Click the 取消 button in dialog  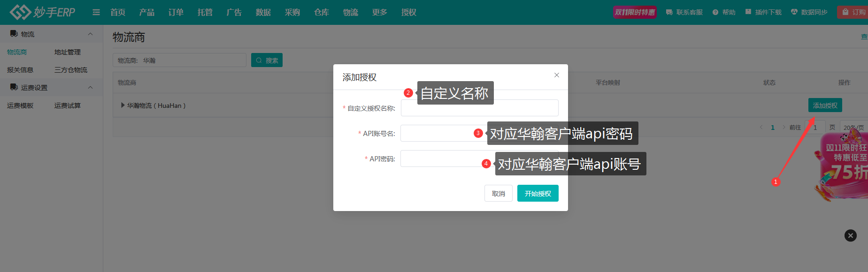pos(498,193)
